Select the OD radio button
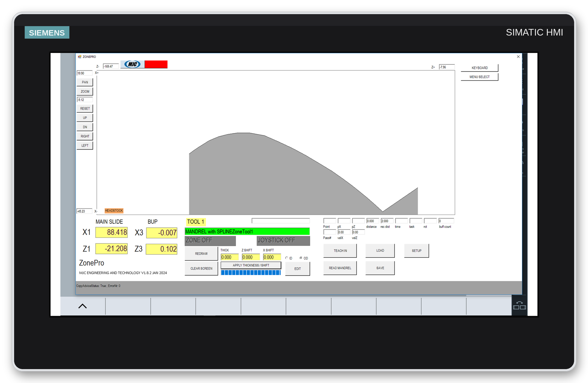The height and width of the screenshot is (383, 588). click(x=301, y=258)
